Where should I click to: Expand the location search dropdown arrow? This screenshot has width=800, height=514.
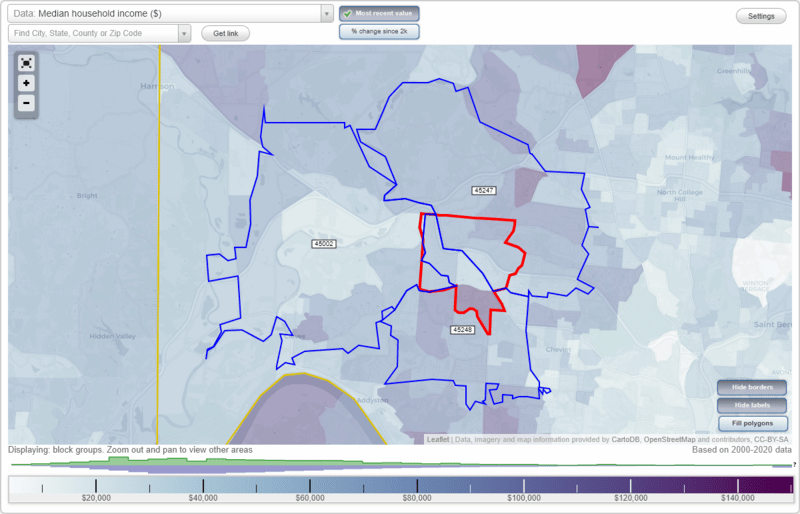[184, 34]
